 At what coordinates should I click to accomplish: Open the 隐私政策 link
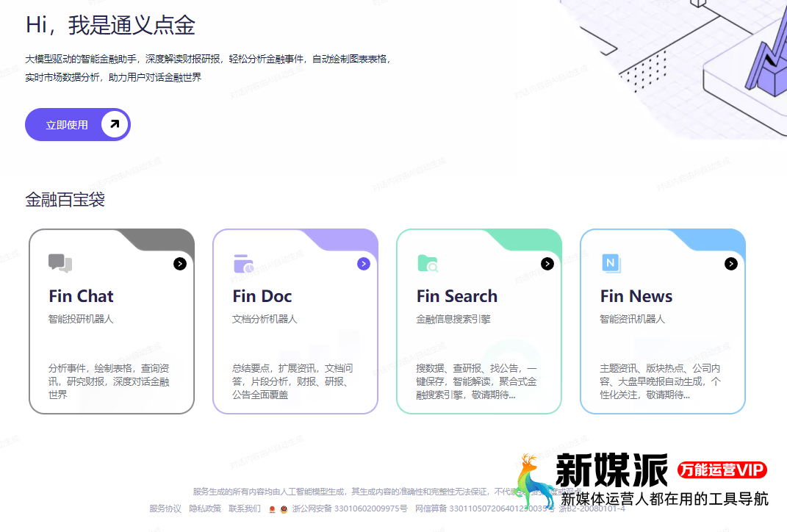(x=205, y=508)
